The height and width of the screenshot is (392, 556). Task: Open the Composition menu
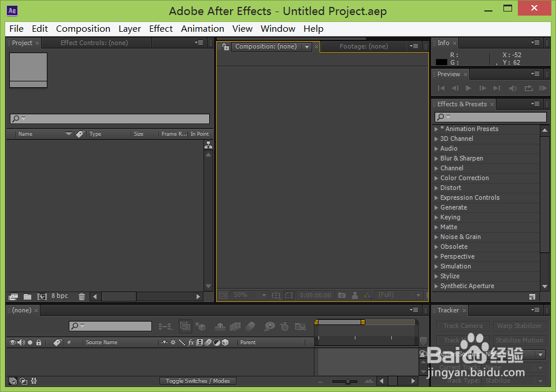pyautogui.click(x=83, y=29)
